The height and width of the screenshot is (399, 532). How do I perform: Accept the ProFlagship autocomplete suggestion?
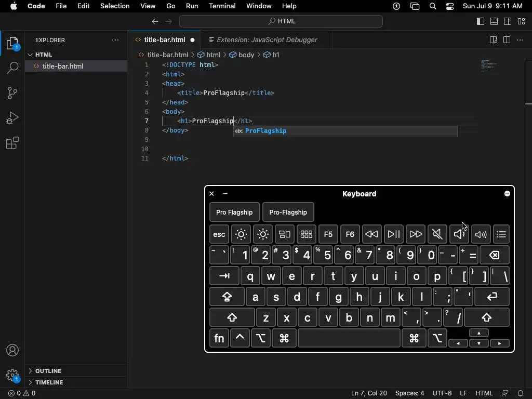coord(345,131)
